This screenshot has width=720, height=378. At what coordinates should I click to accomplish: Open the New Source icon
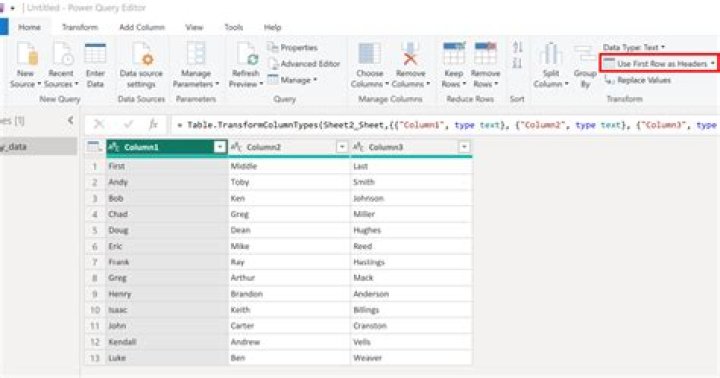[27, 54]
